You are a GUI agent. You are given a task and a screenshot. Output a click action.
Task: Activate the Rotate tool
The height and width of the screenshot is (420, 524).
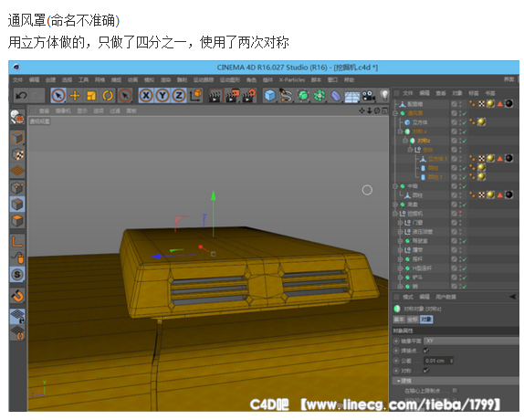click(108, 96)
